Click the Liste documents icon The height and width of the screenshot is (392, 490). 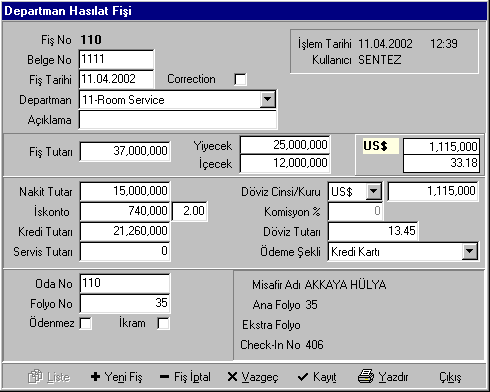(x=35, y=377)
